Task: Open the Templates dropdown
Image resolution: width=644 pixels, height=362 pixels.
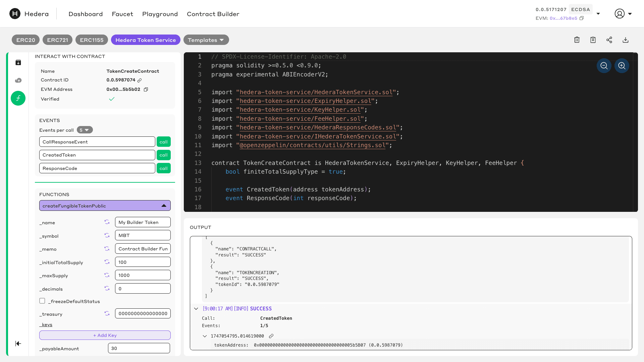Action: [x=206, y=40]
